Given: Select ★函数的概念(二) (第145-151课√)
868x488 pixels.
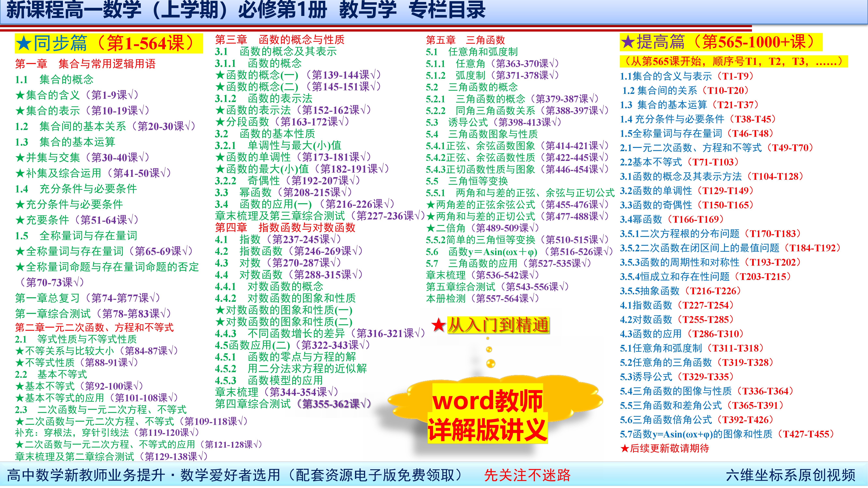Looking at the screenshot, I should coord(299,87).
